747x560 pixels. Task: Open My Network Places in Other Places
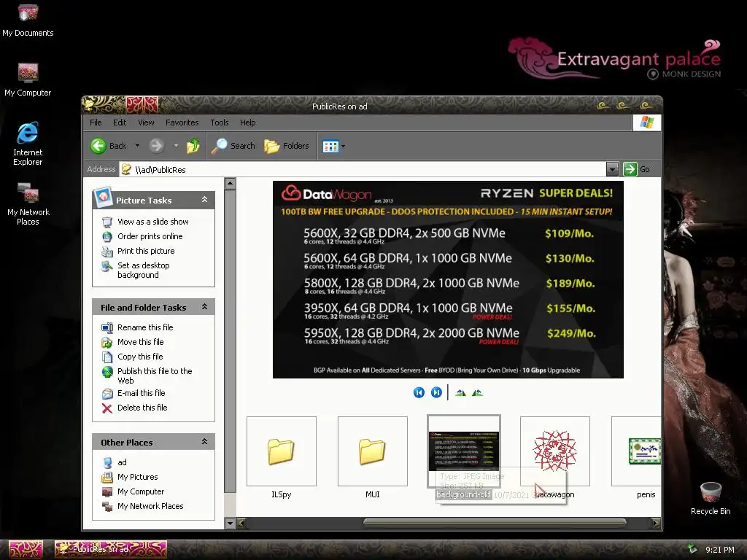150,506
